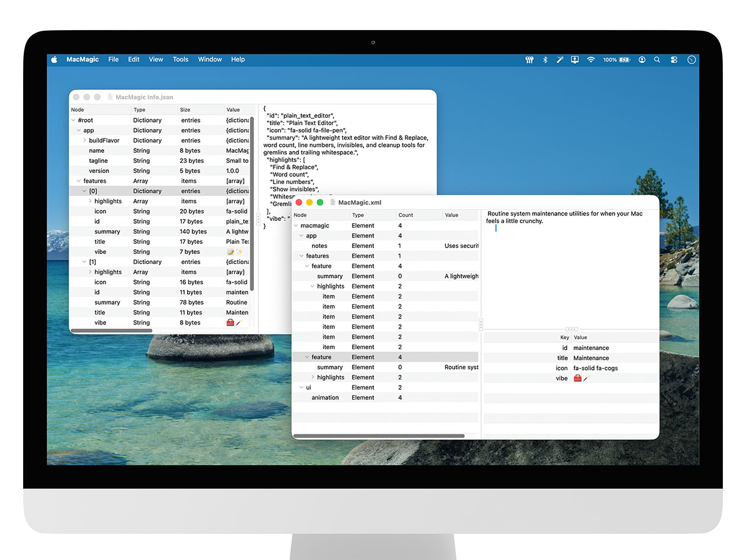Click the AirDrop icon in the menu bar

529,60
